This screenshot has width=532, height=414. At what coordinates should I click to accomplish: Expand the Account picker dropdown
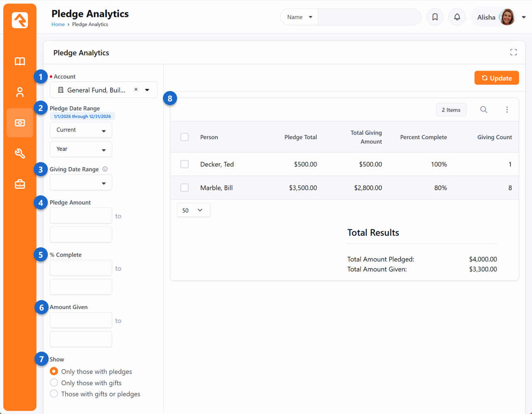(x=147, y=90)
